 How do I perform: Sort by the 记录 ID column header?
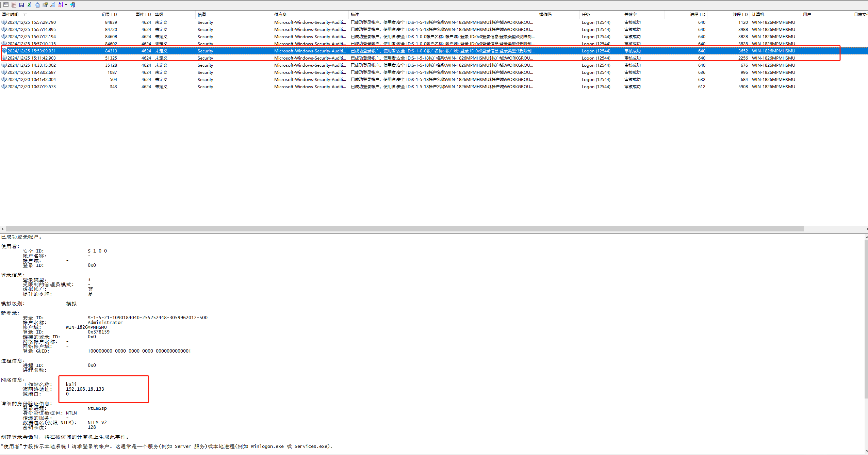pyautogui.click(x=109, y=14)
